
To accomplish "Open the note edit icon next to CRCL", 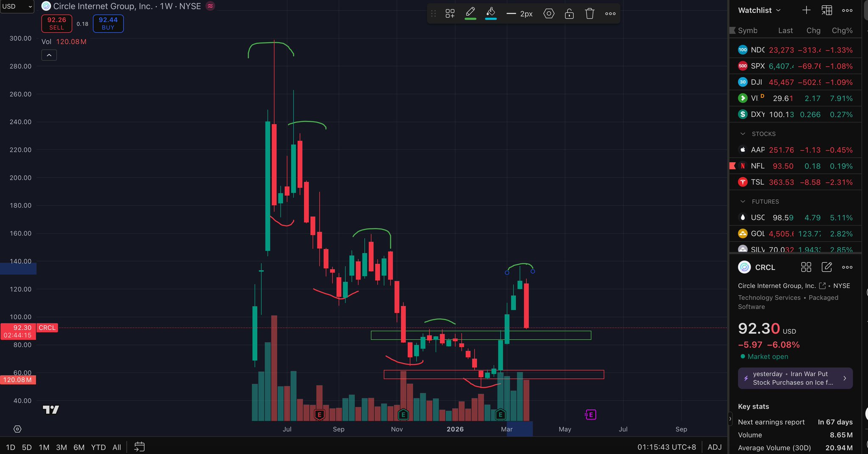I will coord(827,267).
